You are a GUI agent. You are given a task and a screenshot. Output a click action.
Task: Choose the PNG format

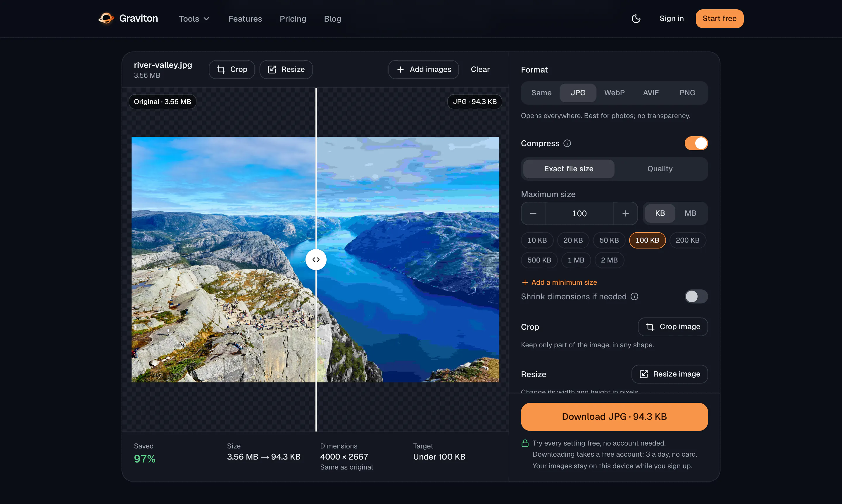coord(687,93)
